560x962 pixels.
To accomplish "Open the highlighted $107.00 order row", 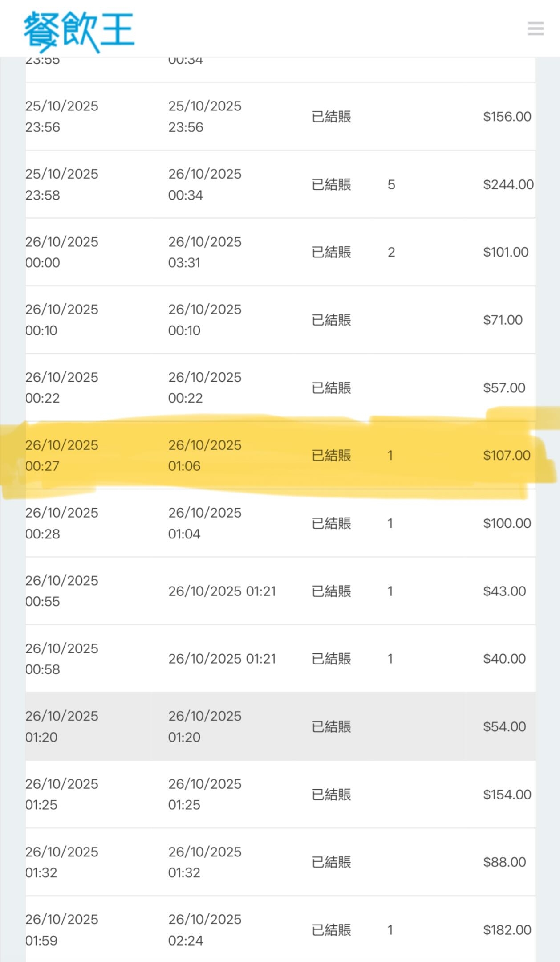I will [x=280, y=455].
